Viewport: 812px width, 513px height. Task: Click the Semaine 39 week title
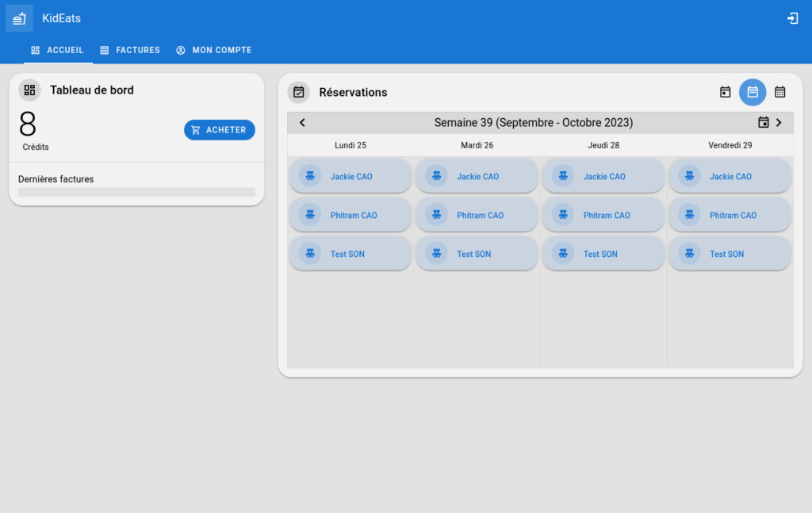[x=534, y=123]
